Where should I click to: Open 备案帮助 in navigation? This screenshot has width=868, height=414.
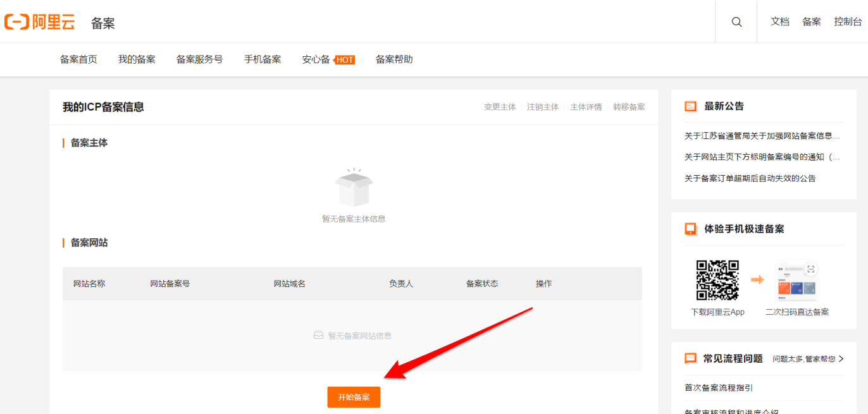coord(394,59)
